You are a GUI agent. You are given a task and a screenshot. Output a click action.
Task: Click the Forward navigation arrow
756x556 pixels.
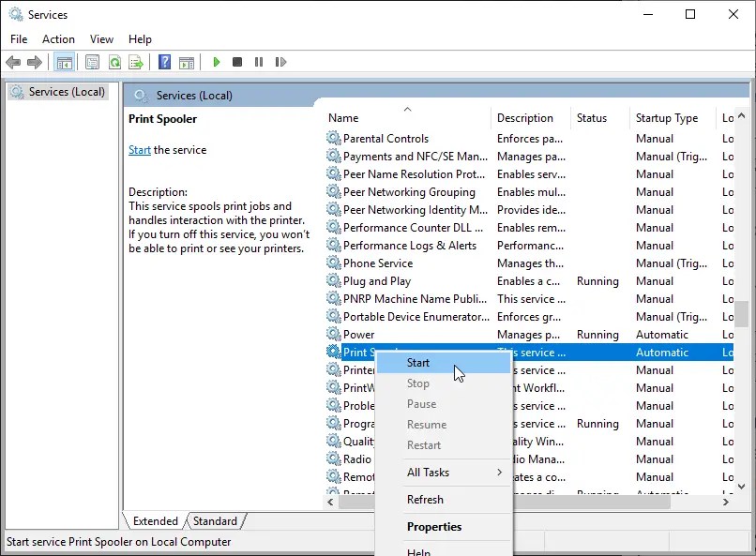pyautogui.click(x=35, y=62)
